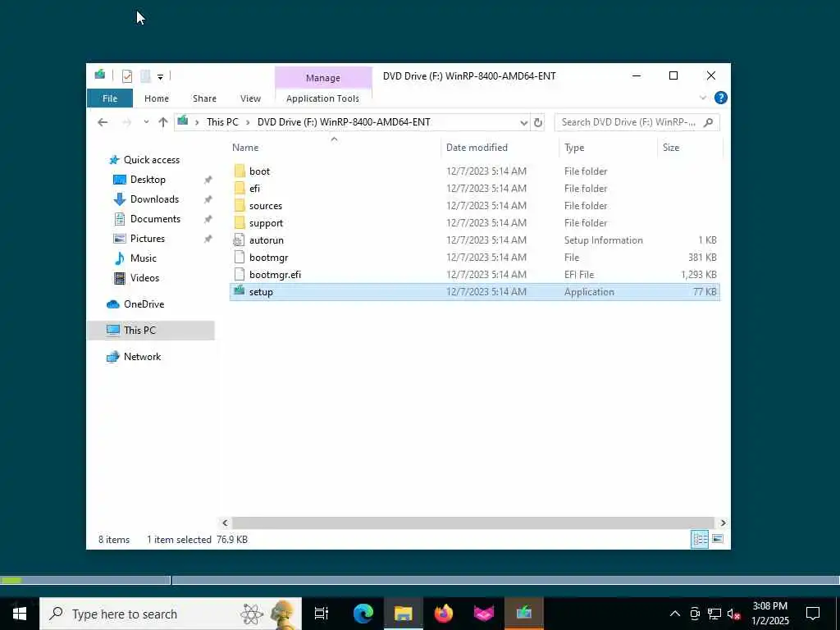840x630 pixels.
Task: Expand recent locations dropdown arrow
Action: click(146, 123)
